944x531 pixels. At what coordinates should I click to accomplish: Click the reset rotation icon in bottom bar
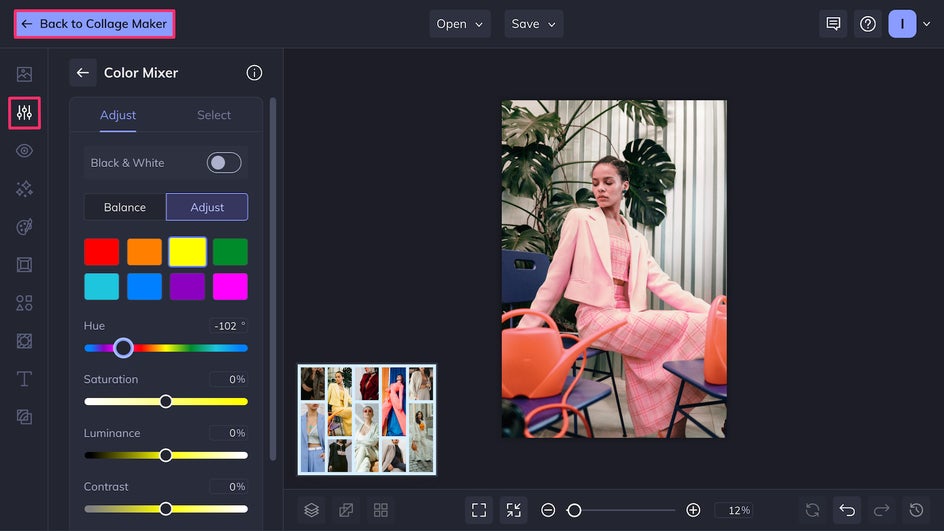[813, 511]
